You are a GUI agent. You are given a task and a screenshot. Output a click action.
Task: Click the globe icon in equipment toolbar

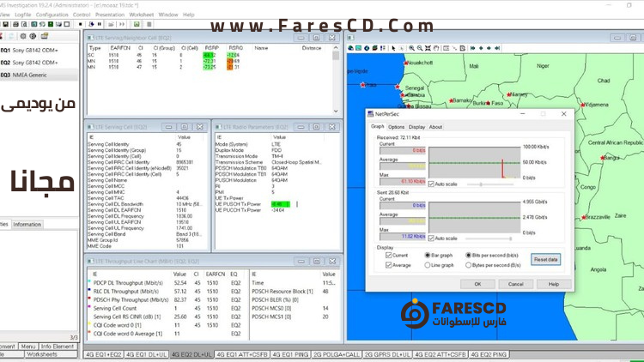pos(33,36)
